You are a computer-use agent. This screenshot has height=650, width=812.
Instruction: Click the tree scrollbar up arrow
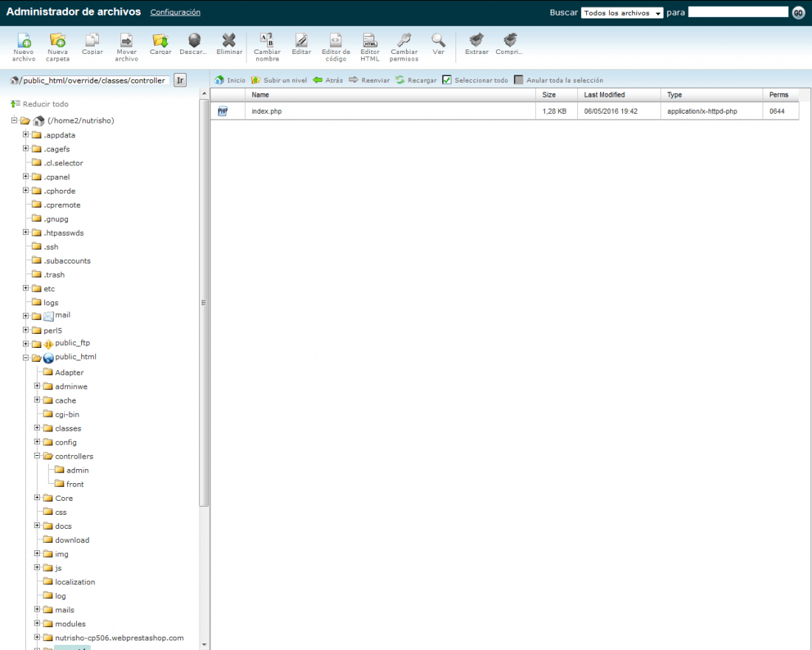tap(204, 93)
